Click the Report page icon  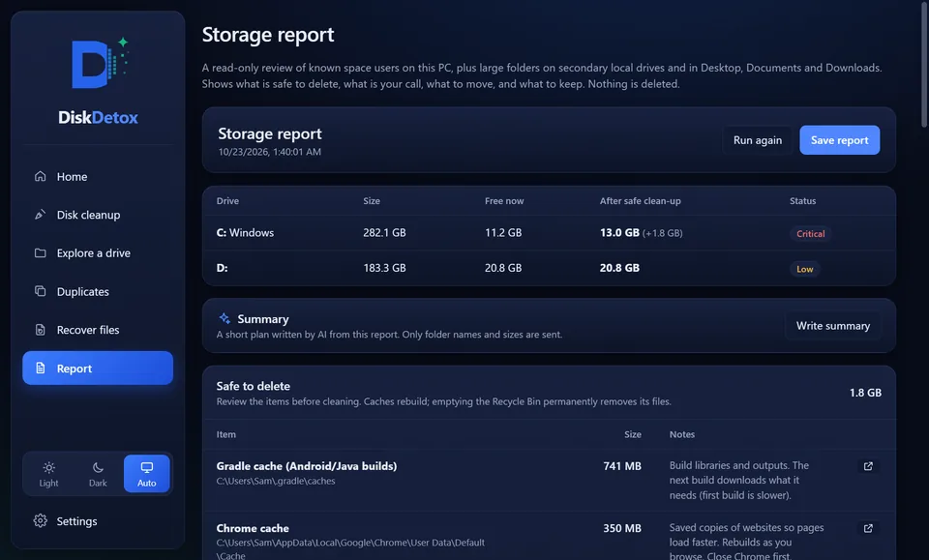point(41,368)
